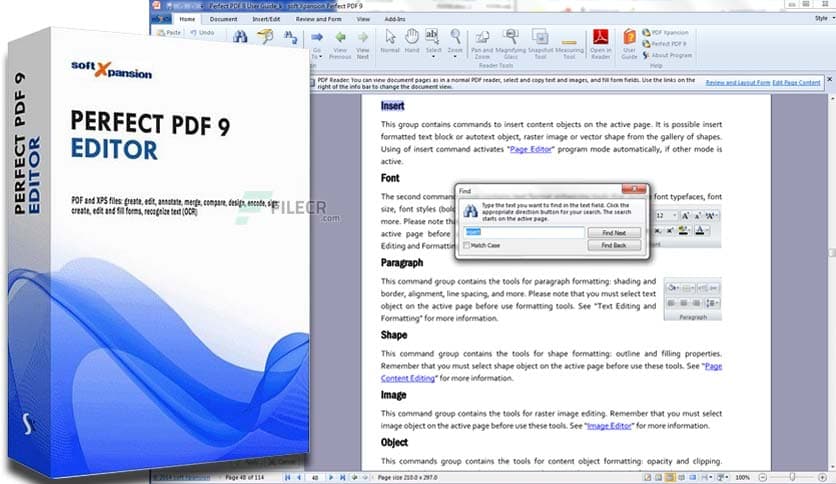Click the Shape heading text
Screen dimensions: 836x484
[394, 335]
